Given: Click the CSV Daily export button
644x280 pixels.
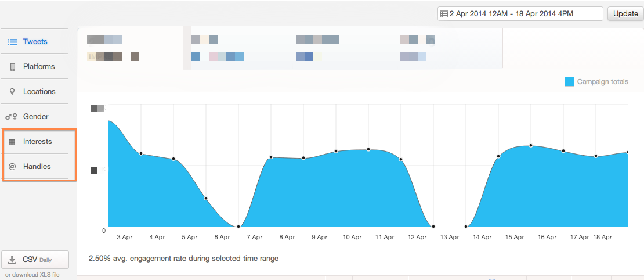Looking at the screenshot, I should click(35, 260).
